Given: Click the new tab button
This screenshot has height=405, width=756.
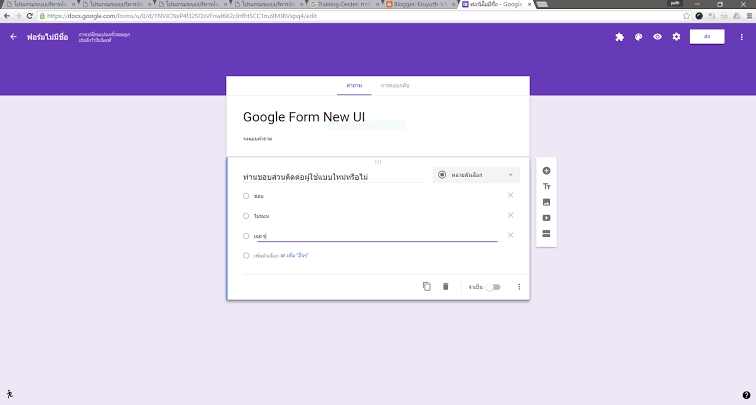Looking at the screenshot, I should (x=542, y=4).
